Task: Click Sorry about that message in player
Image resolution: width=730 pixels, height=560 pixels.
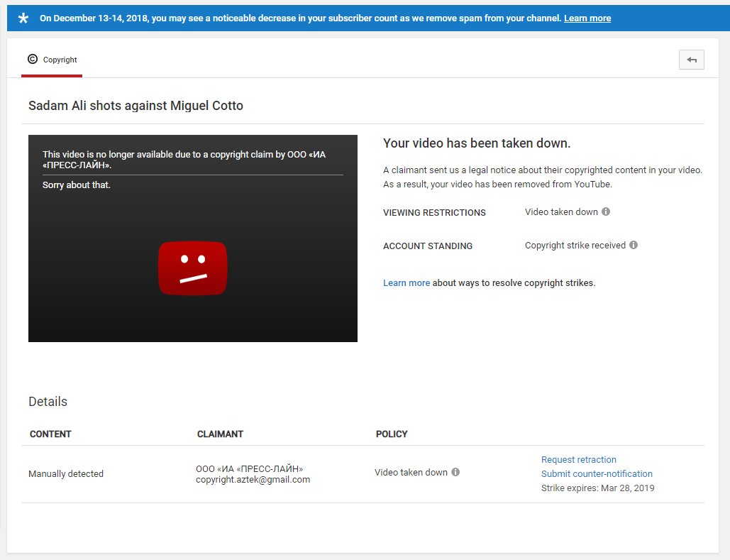Action: coord(77,185)
